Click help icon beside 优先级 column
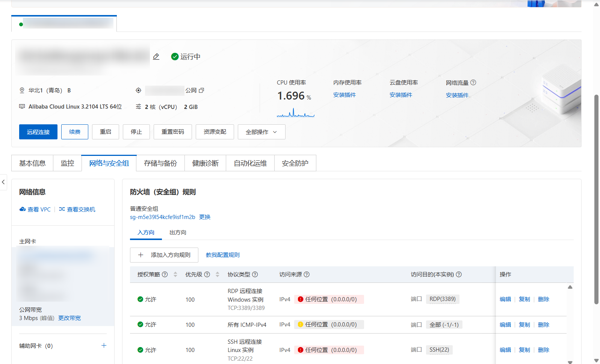Viewport: 600px width, 364px height. pyautogui.click(x=207, y=275)
